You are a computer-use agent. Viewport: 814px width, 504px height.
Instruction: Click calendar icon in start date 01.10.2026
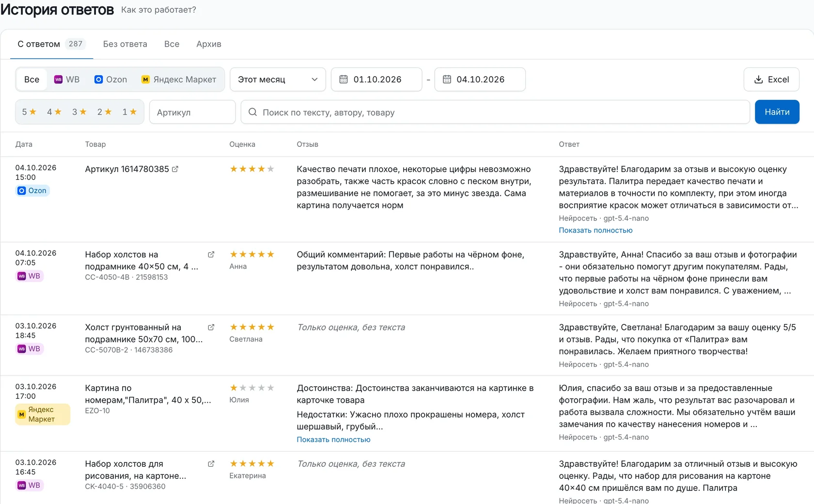(x=344, y=79)
